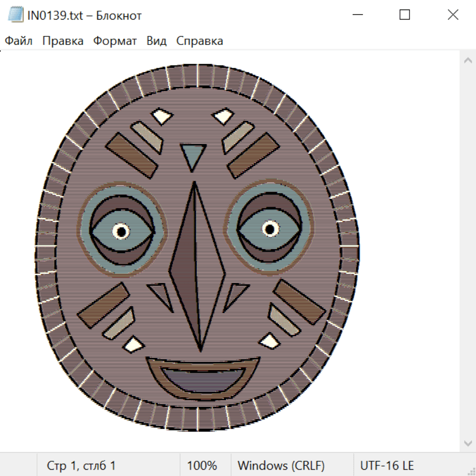Click the pupil of the mask's left eye
The height and width of the screenshot is (476, 476).
[121, 231]
